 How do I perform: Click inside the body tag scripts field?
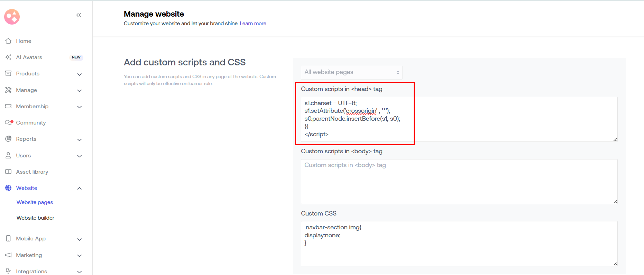(x=459, y=182)
